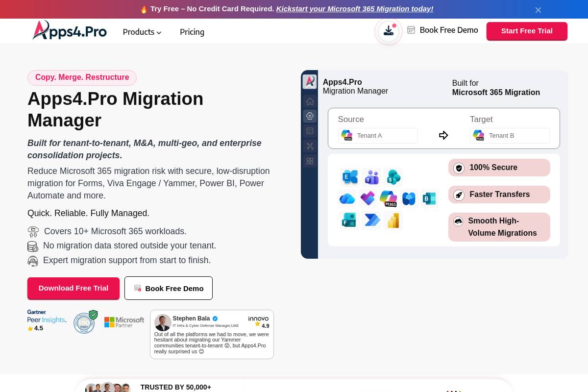This screenshot has width=588, height=392.
Task: Click the verified badge next to Stephen Bala
Action: coord(215,318)
